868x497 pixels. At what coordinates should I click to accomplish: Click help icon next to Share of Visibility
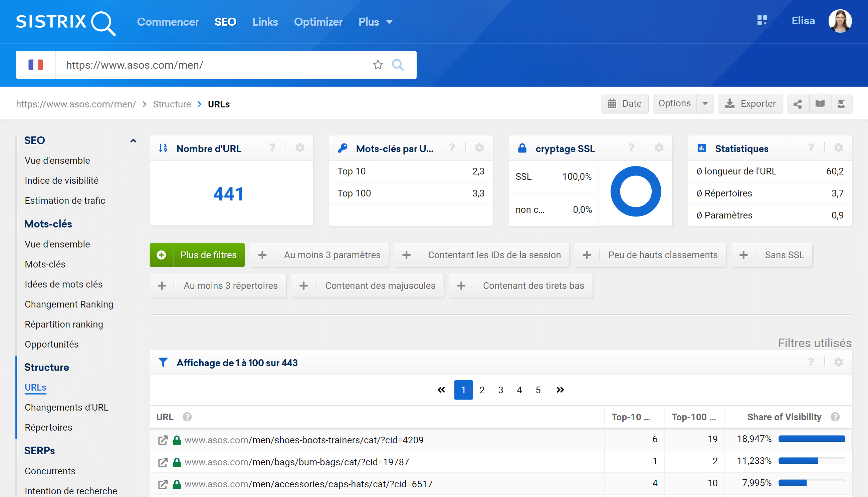835,417
